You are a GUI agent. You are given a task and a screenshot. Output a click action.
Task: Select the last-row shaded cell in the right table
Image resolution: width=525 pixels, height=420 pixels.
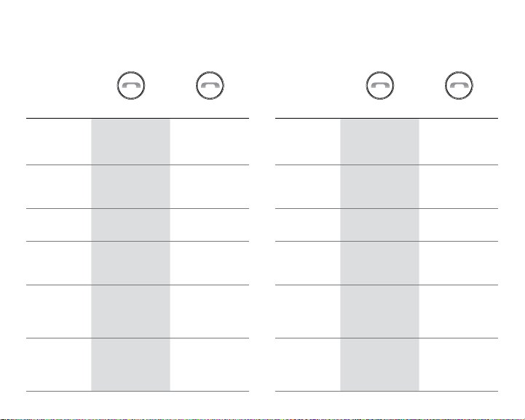pos(379,365)
